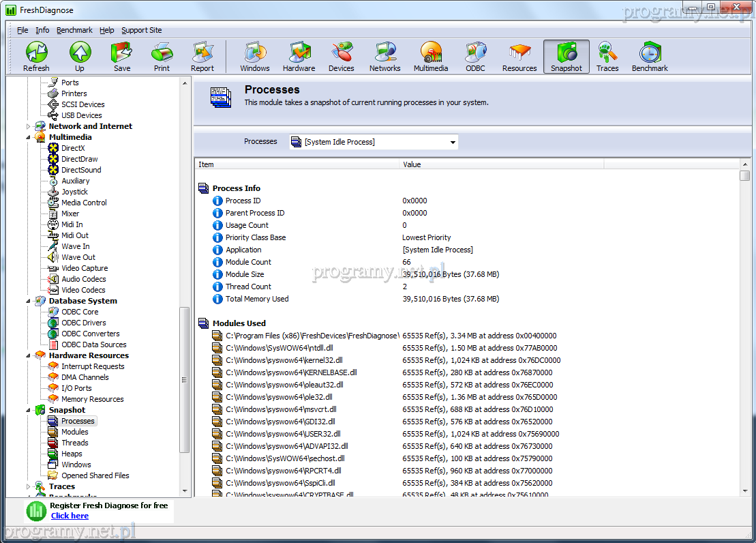The image size is (756, 543).
Task: Select Opened Shared Files tree item
Action: click(95, 475)
